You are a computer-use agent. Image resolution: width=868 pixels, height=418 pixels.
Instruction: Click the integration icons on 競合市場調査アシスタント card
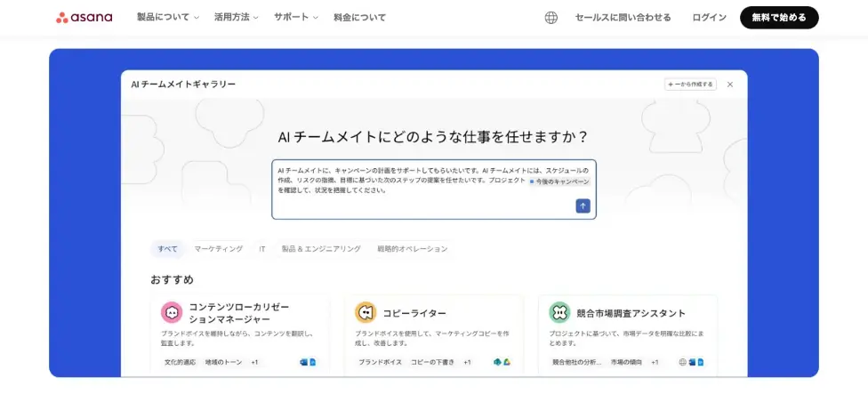pyautogui.click(x=691, y=362)
